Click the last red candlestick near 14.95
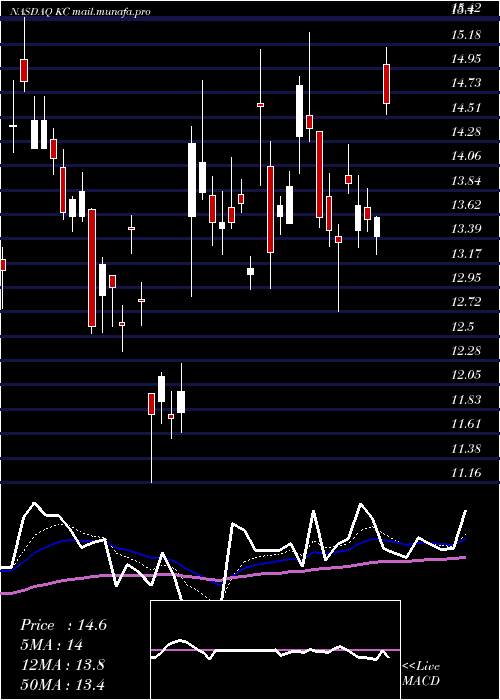This screenshot has height=700, width=500. 387,84
